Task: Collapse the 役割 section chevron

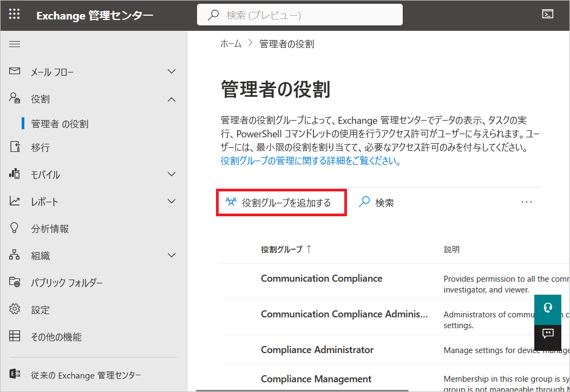Action: pos(172,99)
